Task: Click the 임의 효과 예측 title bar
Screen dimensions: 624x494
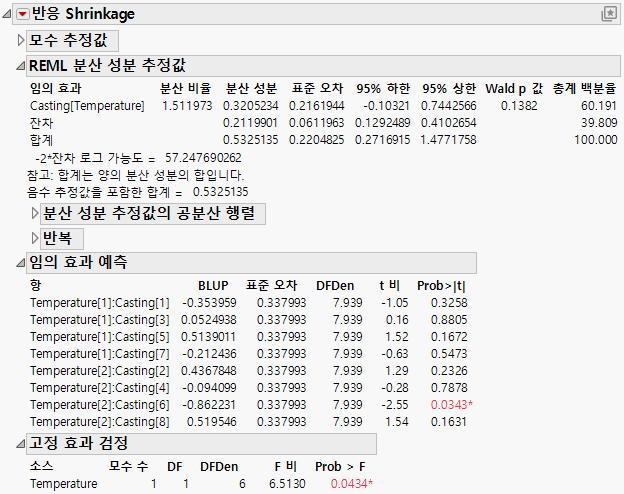Action: (251, 263)
